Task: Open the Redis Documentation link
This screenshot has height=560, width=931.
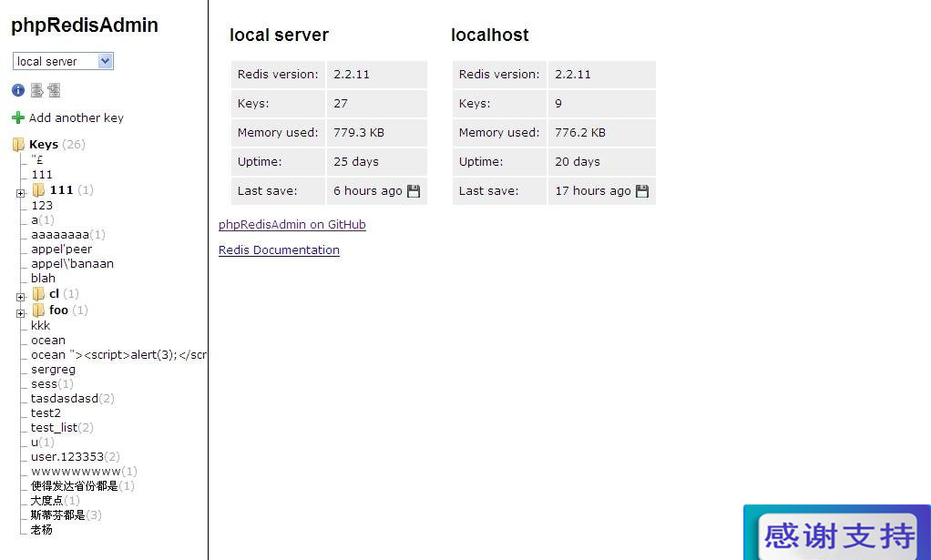Action: click(279, 249)
